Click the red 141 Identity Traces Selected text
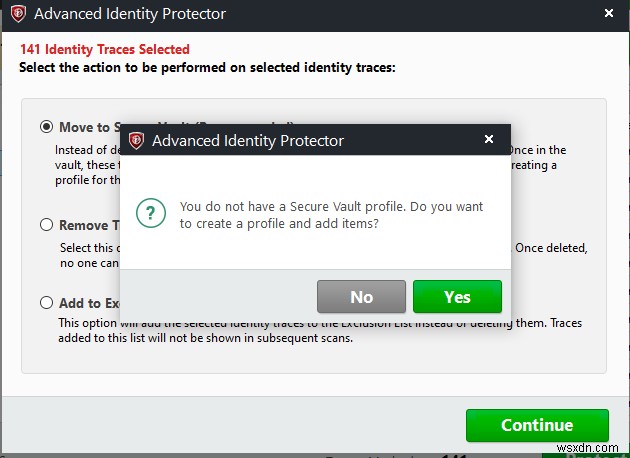The width and height of the screenshot is (630, 458). pos(104,49)
